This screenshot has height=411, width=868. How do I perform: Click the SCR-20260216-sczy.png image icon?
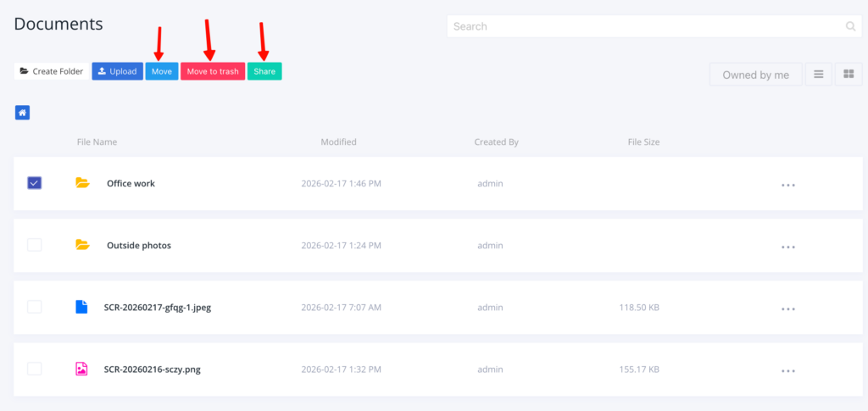coord(82,369)
